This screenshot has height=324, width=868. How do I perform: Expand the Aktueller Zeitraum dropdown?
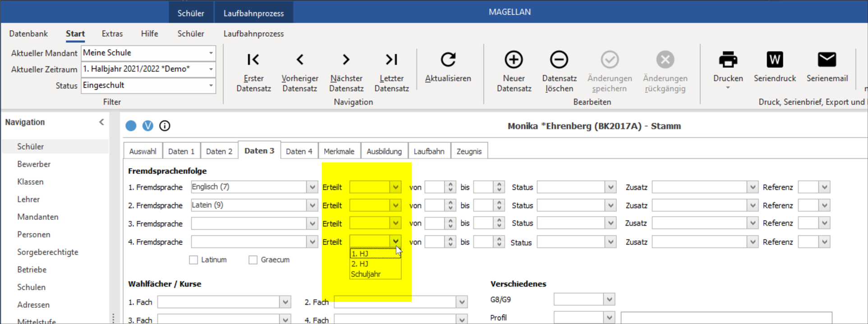click(x=211, y=69)
